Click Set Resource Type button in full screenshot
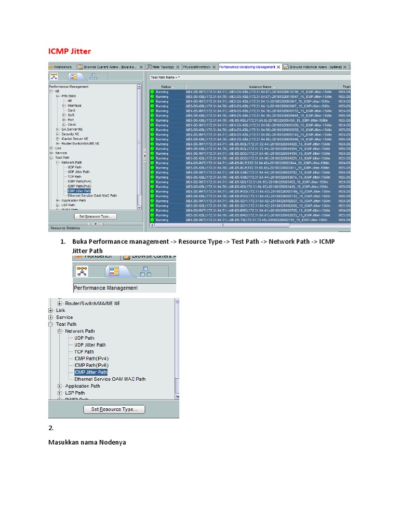 coord(96,216)
